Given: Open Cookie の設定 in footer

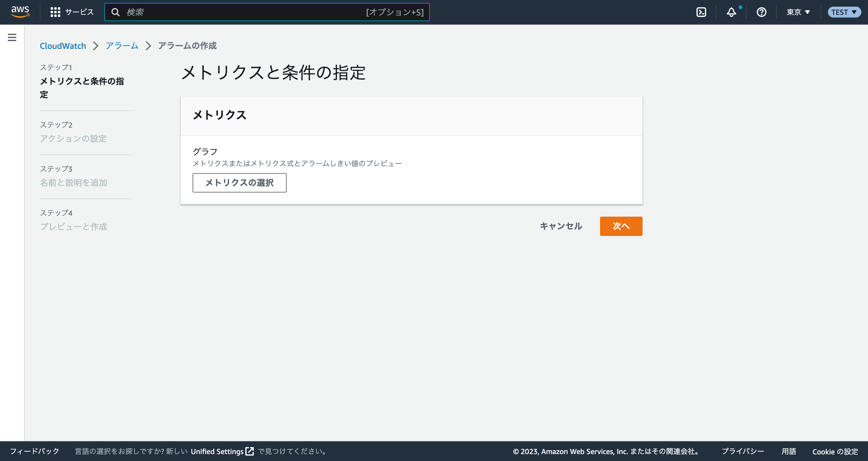Looking at the screenshot, I should pyautogui.click(x=835, y=451).
